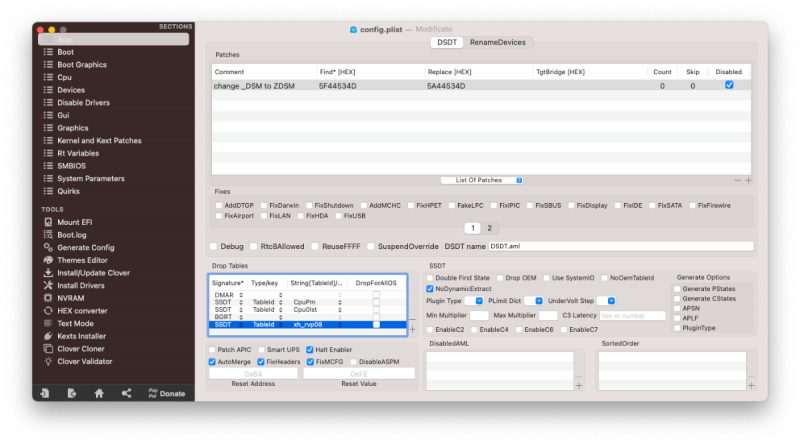Go to Fixes page 1
Viewport: 800px width, 444px height.
click(x=473, y=228)
